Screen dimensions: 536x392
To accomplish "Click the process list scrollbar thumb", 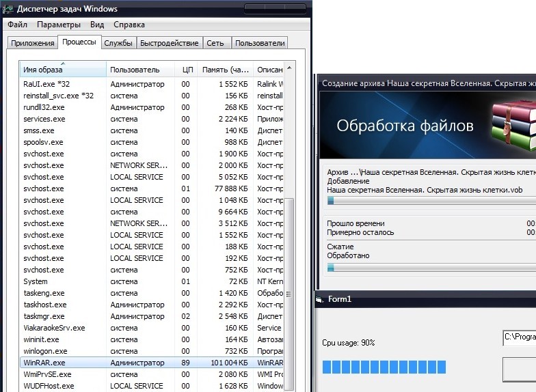I will click(289, 294).
